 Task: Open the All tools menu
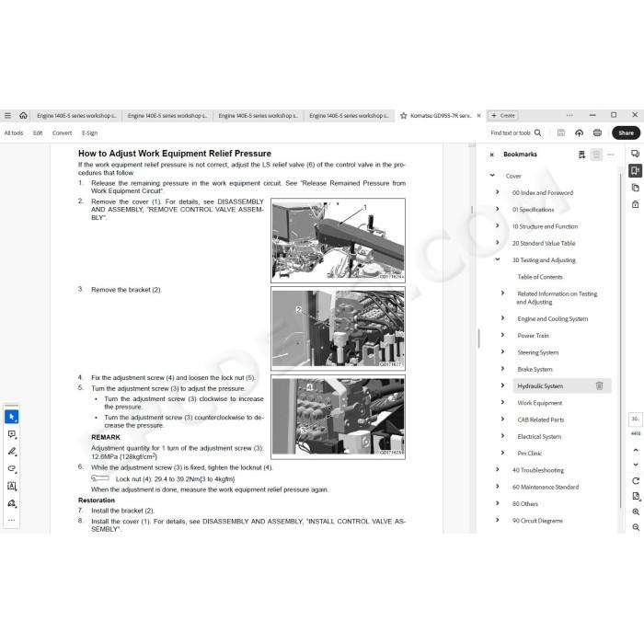(x=14, y=132)
